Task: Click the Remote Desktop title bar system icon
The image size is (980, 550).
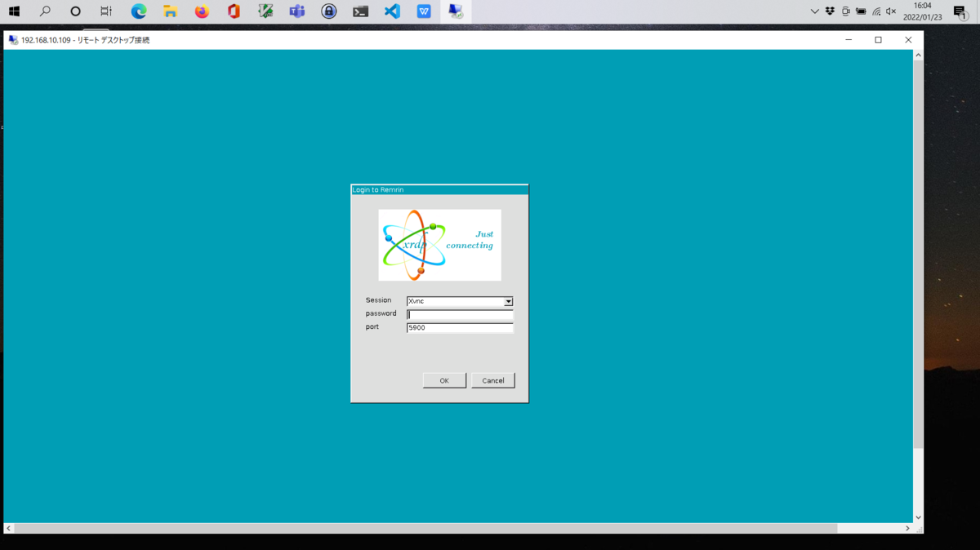Action: (x=13, y=40)
